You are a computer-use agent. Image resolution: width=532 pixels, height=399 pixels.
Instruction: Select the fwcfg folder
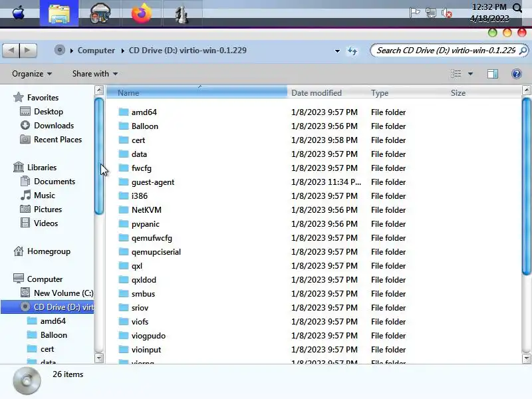142,168
